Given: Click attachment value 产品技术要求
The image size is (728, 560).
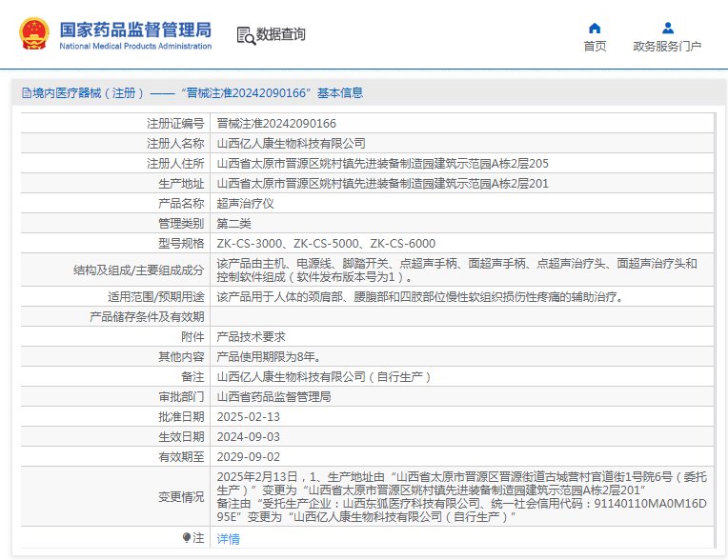Looking at the screenshot, I should (251, 336).
